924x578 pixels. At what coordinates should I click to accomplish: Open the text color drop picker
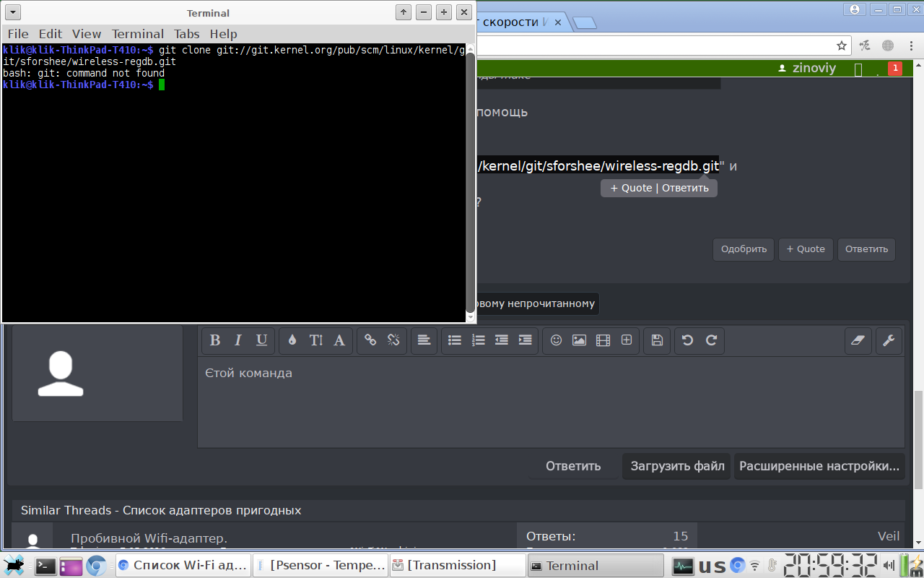coord(292,340)
